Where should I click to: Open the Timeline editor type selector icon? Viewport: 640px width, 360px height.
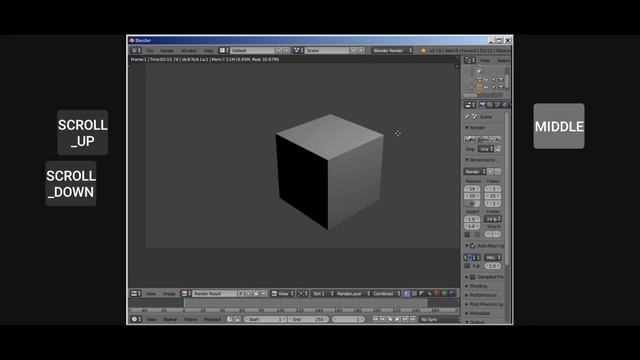pos(136,319)
